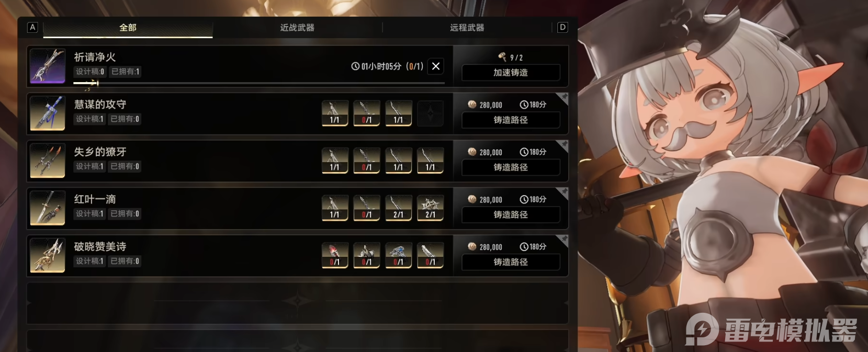Toggle pin on 红叶一滴 row
This screenshot has width=868, height=352.
pyautogui.click(x=563, y=192)
